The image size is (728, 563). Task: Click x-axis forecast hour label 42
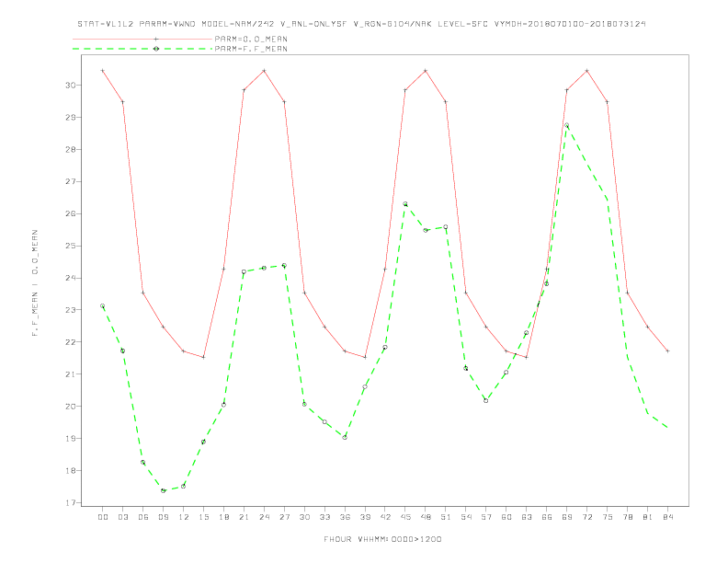click(385, 517)
